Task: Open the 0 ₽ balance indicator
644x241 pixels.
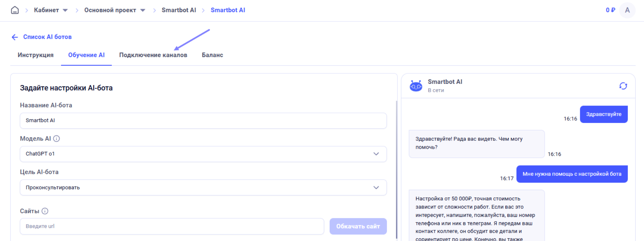Action: 610,10
